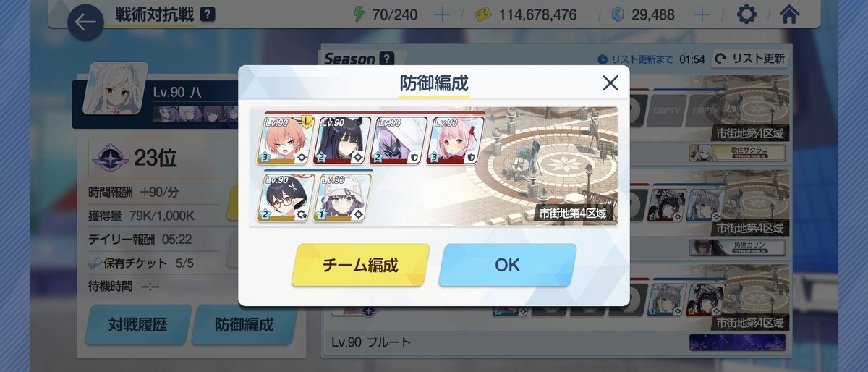Open the Season help question mark
The height and width of the screenshot is (372, 868).
coord(387,59)
